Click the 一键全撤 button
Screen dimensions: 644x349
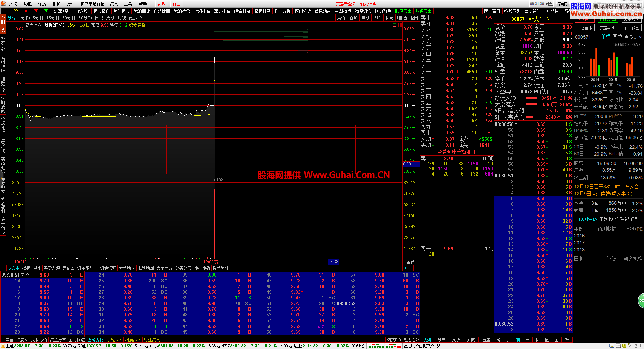pyautogui.click(x=585, y=28)
